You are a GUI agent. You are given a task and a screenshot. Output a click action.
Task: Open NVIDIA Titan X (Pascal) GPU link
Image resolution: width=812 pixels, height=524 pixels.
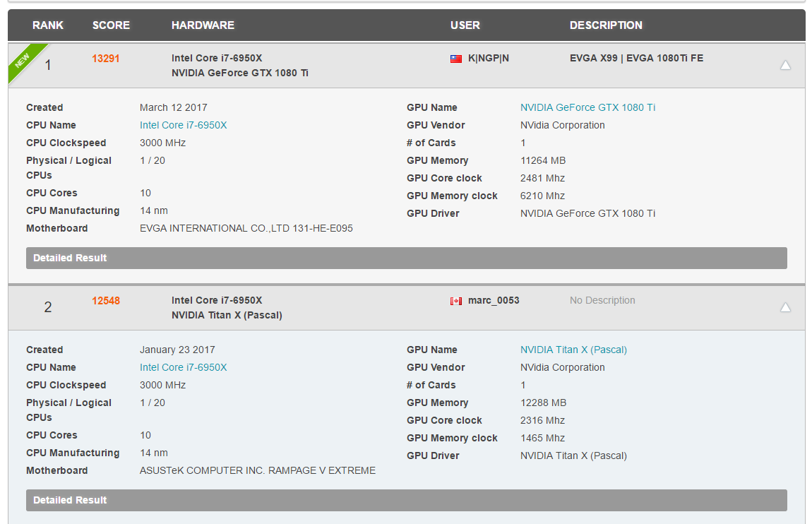[x=573, y=350]
